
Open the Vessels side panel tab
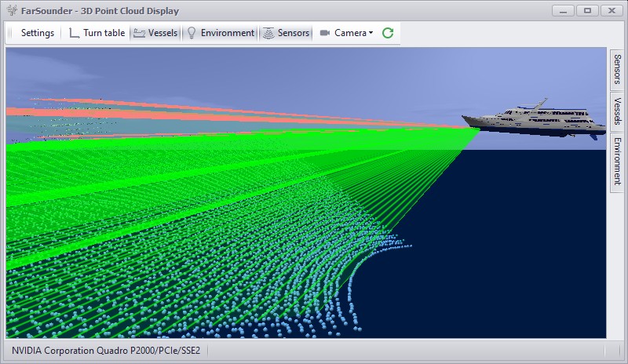(618, 111)
